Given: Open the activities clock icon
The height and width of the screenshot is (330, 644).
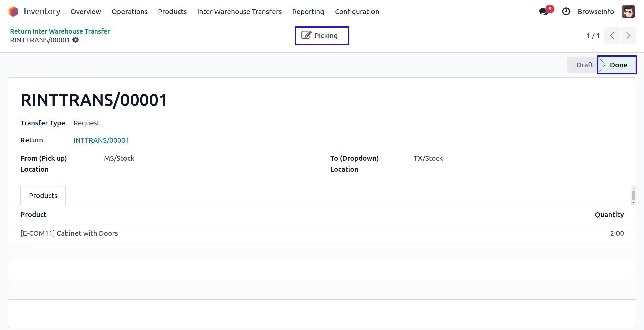Looking at the screenshot, I should click(566, 12).
